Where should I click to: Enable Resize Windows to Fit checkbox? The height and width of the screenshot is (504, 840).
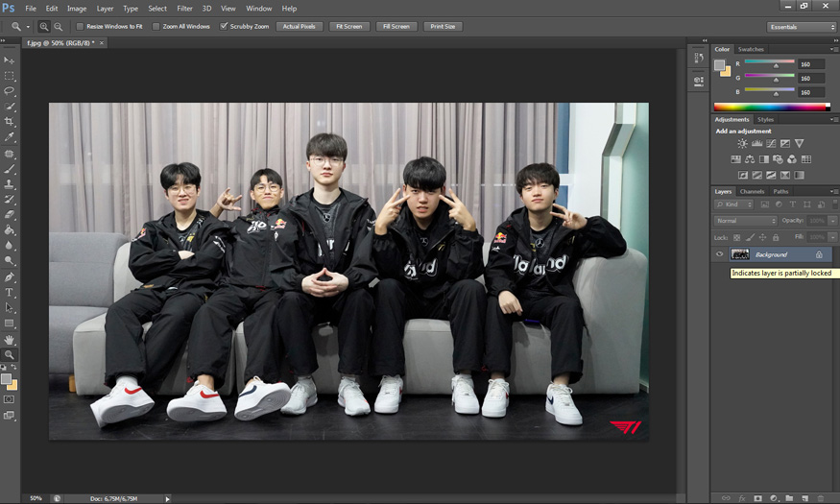click(x=80, y=27)
